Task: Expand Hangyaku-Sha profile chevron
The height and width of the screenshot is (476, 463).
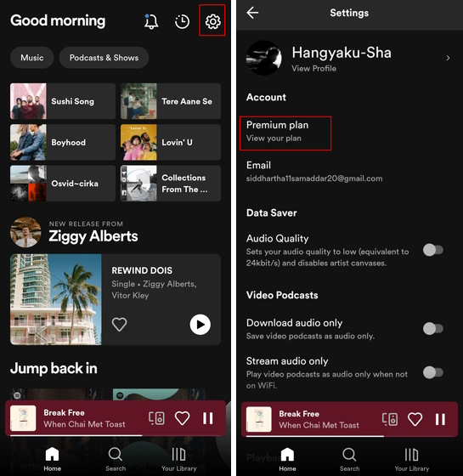Action: pyautogui.click(x=448, y=58)
